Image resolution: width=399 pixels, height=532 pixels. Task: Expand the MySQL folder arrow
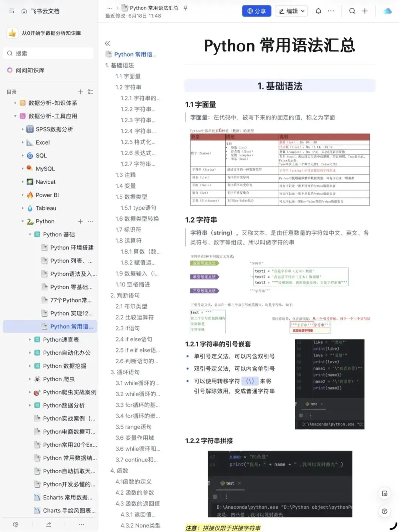(x=23, y=169)
